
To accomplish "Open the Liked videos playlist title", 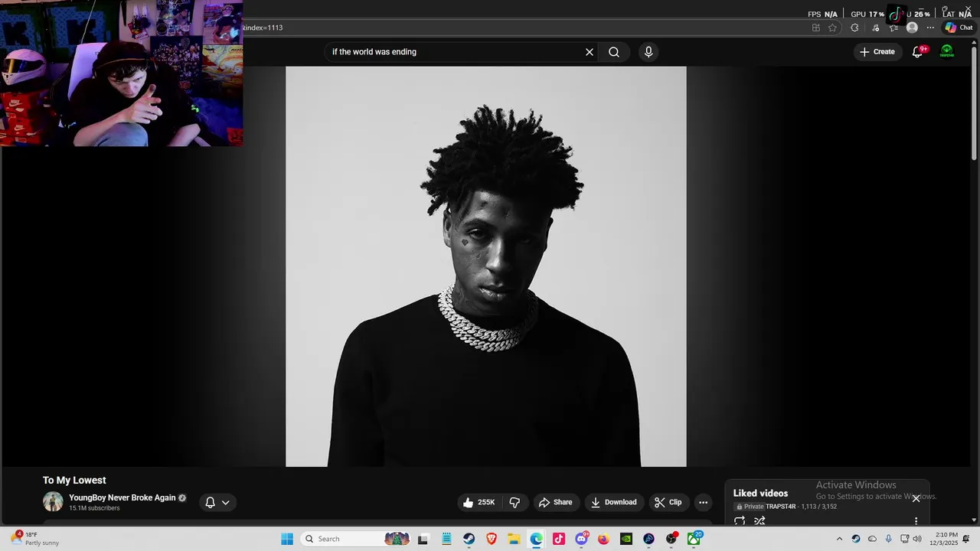I will [760, 493].
